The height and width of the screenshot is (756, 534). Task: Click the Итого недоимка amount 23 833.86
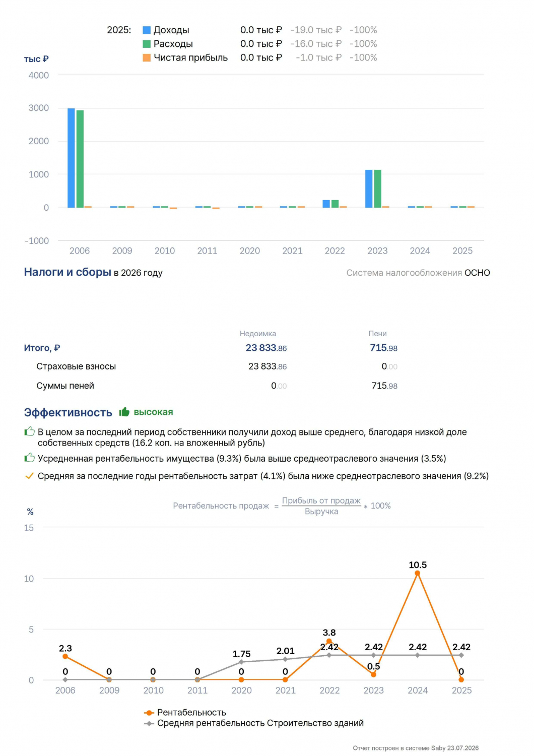[x=266, y=348]
